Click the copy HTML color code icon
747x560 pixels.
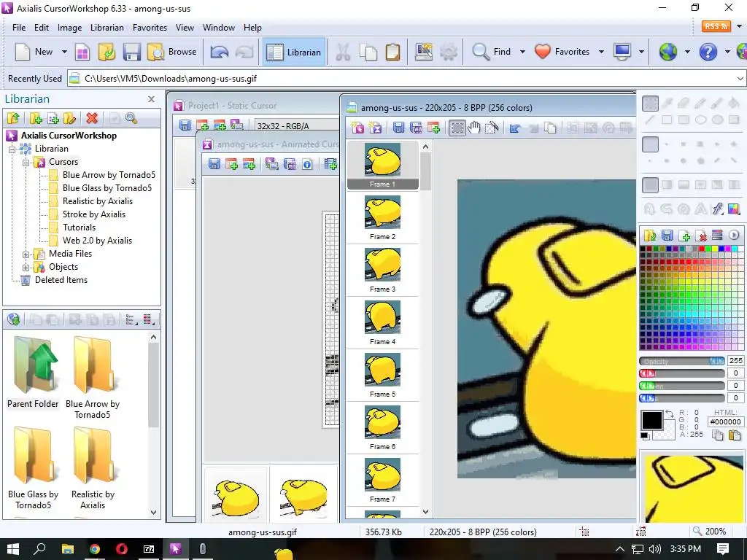[x=718, y=435]
